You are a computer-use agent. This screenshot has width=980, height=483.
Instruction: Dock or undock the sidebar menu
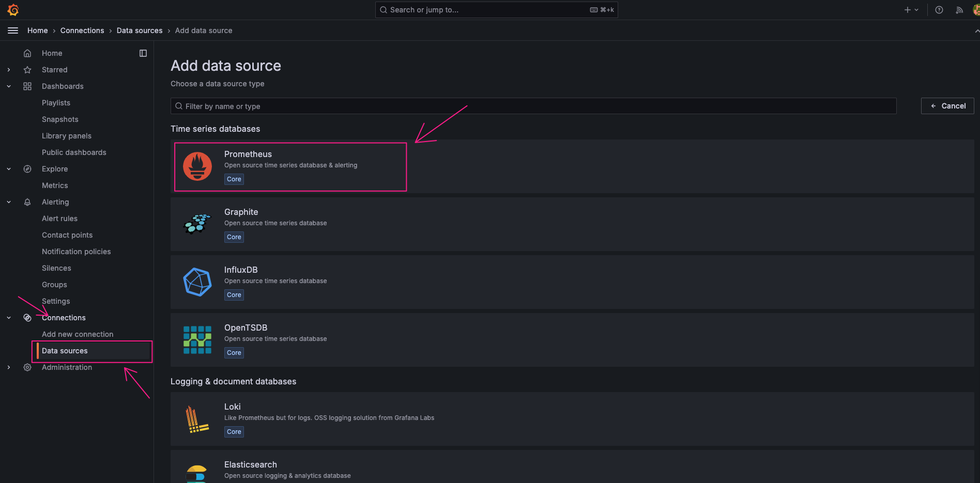tap(143, 53)
